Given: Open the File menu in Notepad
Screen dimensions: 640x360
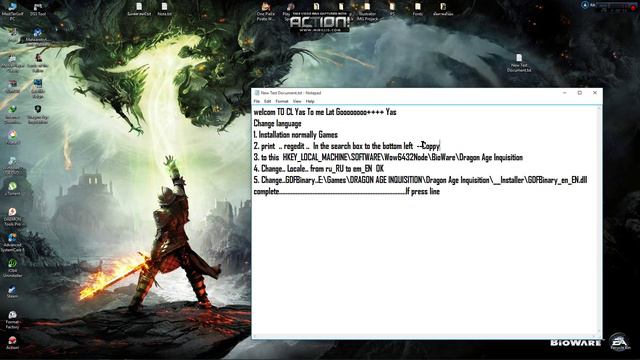Looking at the screenshot, I should pyautogui.click(x=257, y=101).
